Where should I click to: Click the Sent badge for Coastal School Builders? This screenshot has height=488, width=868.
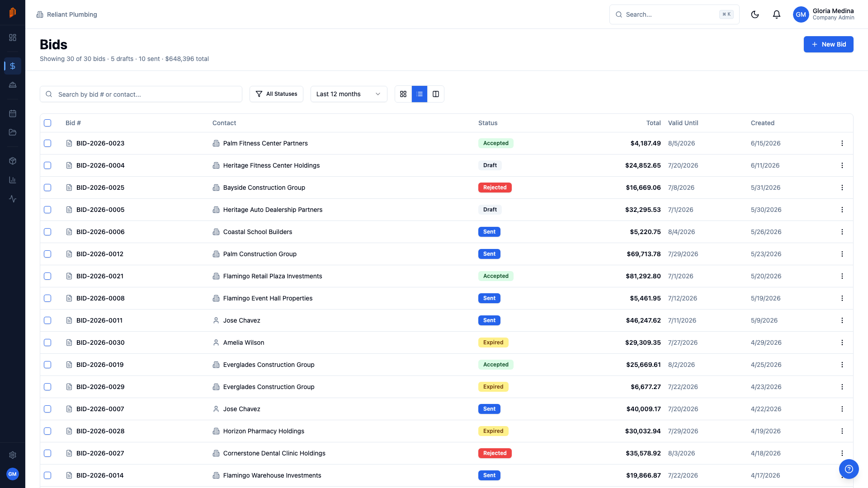coord(489,232)
